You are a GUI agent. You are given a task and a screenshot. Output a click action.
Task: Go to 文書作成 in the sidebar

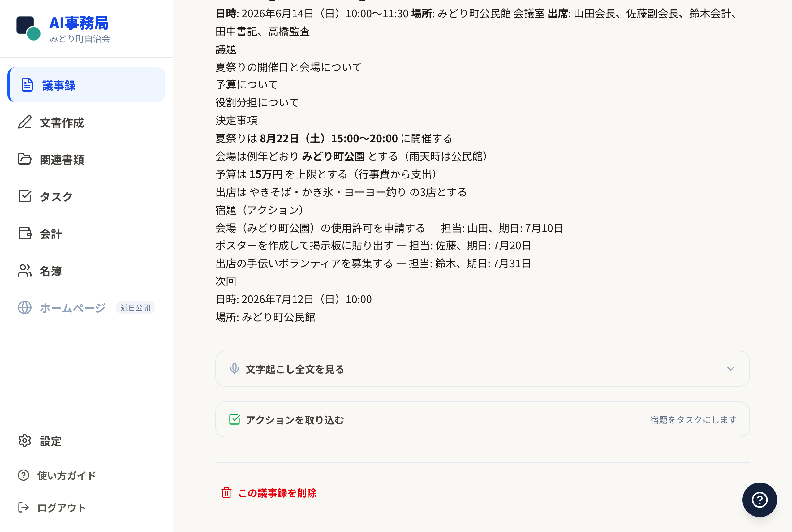click(86, 122)
